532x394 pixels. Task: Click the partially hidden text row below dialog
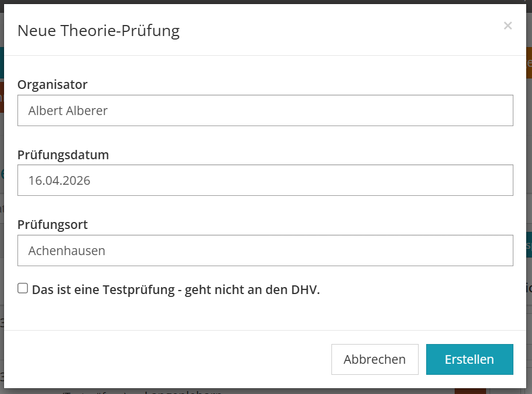[x=174, y=391]
